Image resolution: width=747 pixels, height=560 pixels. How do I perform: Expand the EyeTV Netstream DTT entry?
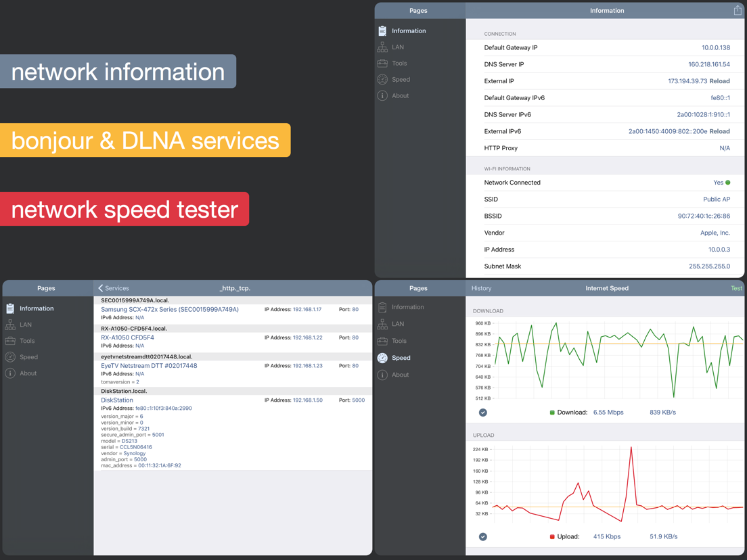[149, 366]
